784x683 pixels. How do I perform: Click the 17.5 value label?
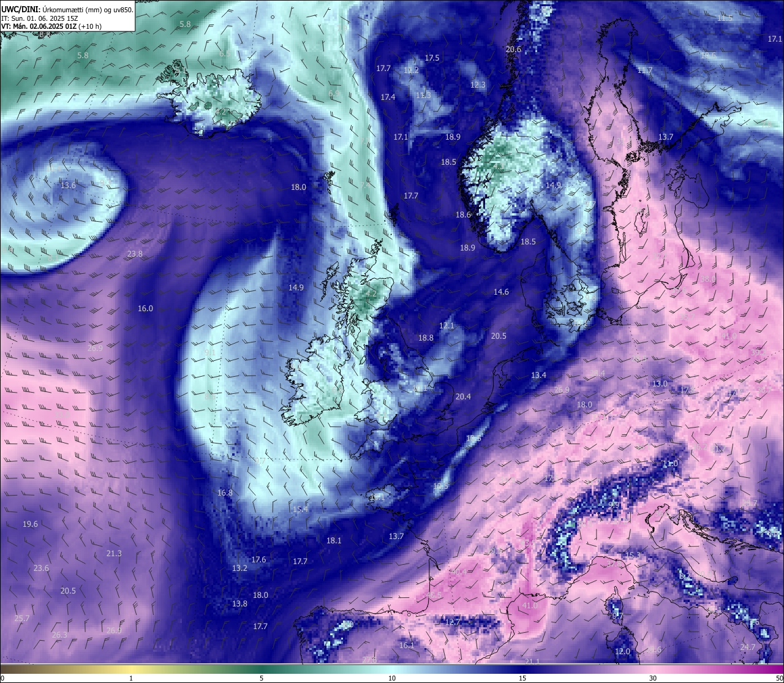click(432, 58)
